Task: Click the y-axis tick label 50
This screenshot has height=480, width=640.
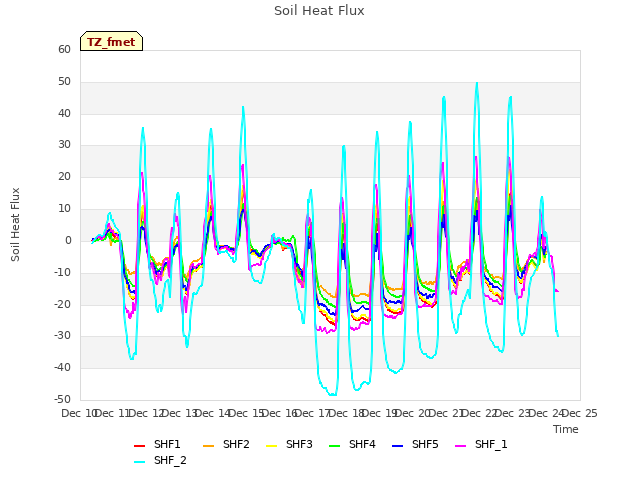Action: (64, 82)
